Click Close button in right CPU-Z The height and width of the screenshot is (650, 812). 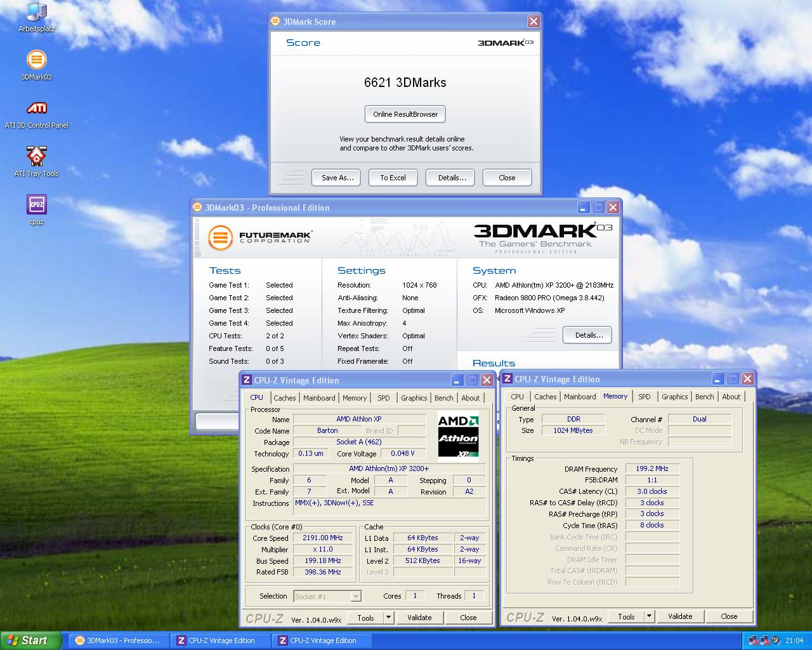[x=729, y=616]
